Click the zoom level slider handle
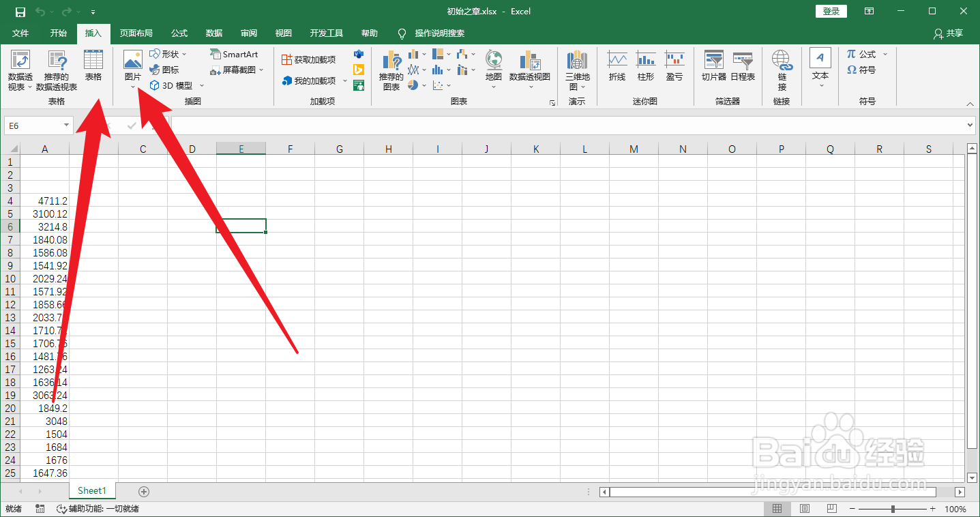This screenshot has height=517, width=980. coord(893,509)
